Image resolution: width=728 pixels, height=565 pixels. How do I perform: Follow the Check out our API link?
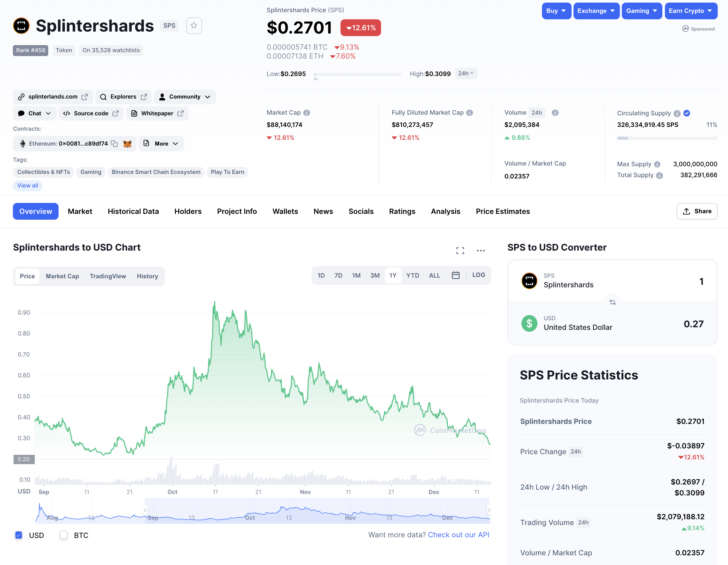coord(458,535)
